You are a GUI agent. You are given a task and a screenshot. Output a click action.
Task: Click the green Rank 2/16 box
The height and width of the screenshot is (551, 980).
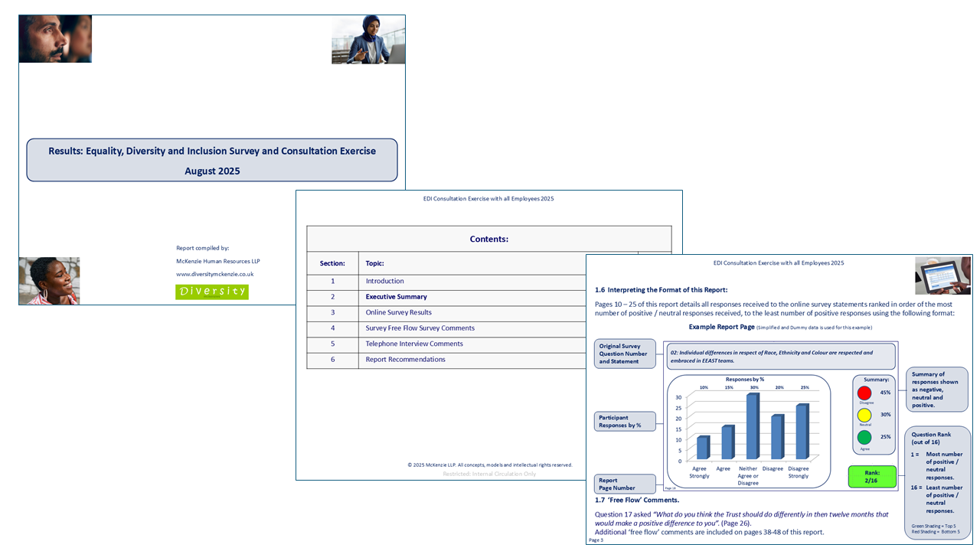pos(871,477)
